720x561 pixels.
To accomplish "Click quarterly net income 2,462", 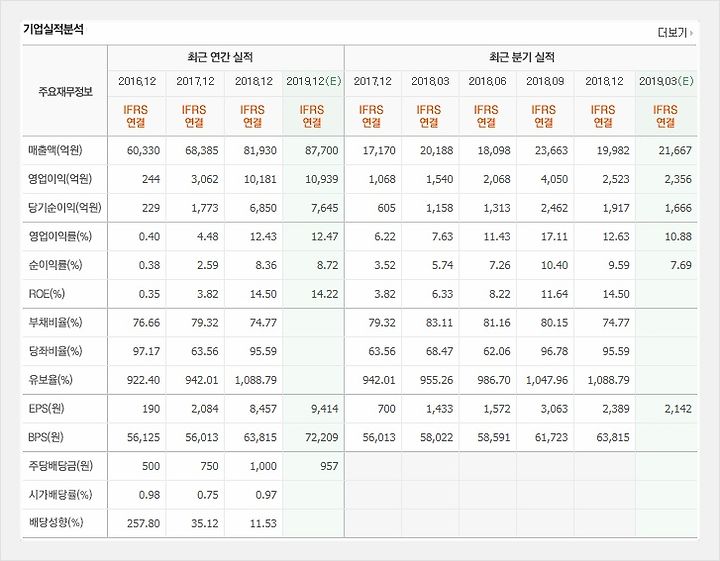I will pos(554,208).
